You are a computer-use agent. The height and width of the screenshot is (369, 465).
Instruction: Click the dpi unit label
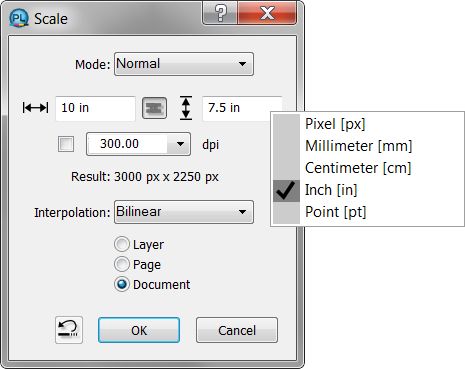pyautogui.click(x=211, y=145)
